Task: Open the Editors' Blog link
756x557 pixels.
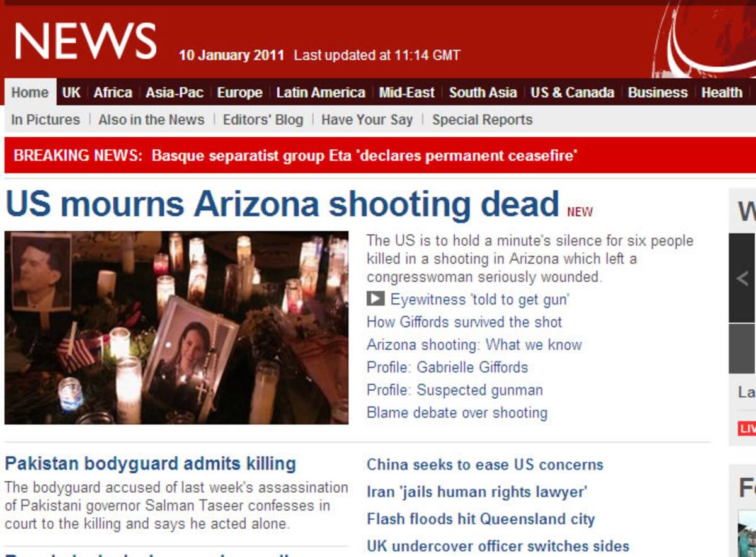Action: tap(263, 120)
